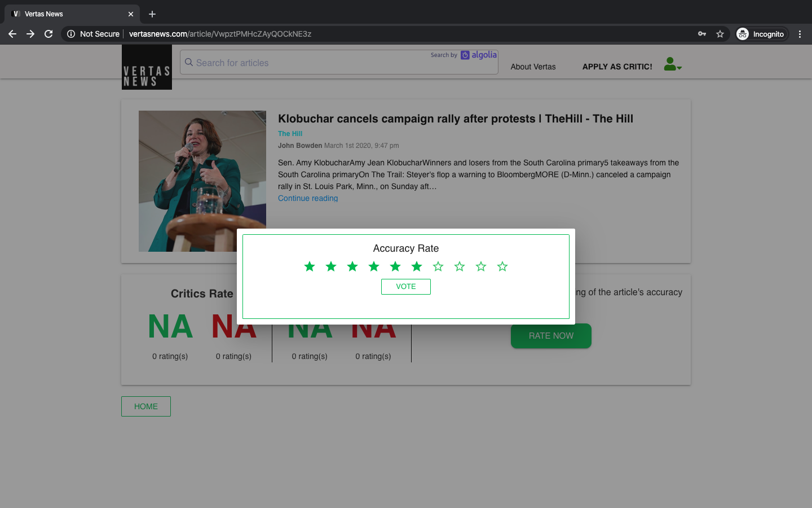
Task: Click the password key icon in the address bar
Action: click(701, 34)
